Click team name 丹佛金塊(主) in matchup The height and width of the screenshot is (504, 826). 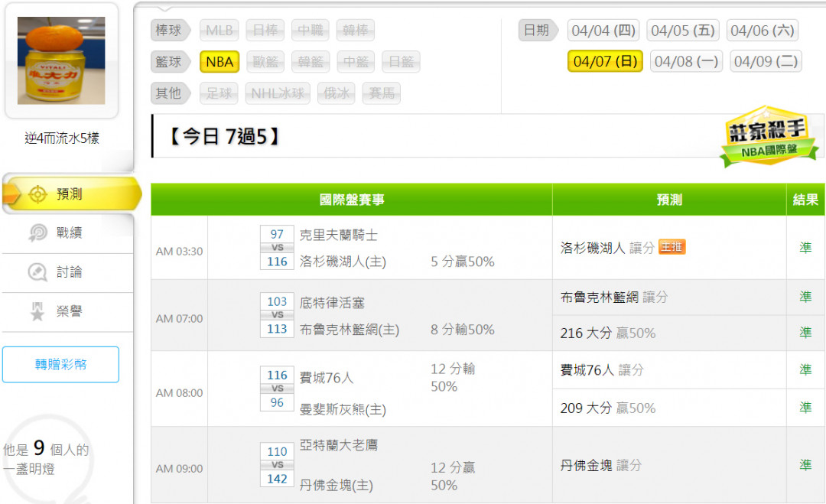click(x=336, y=485)
